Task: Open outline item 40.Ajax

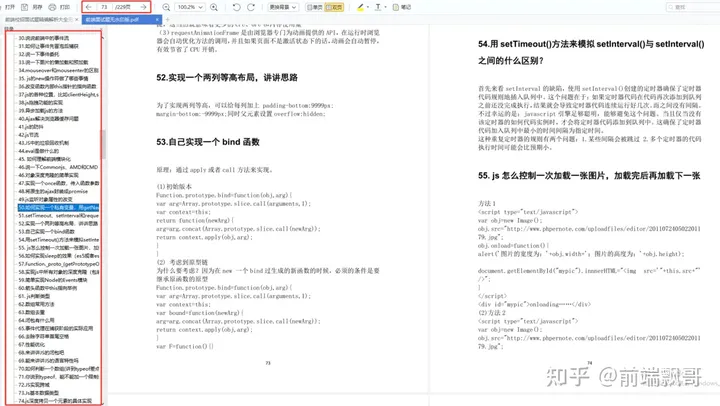Action: coord(48,118)
